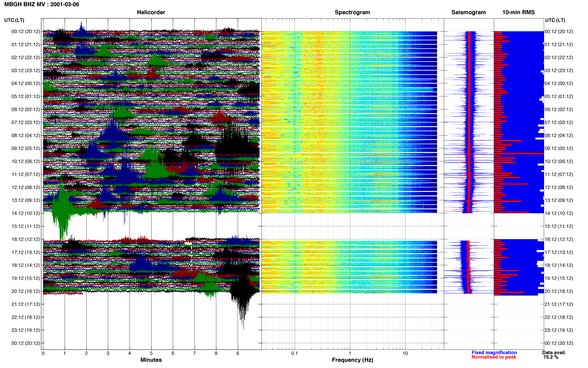The width and height of the screenshot is (588, 368).
Task: Click left time label '09:12 (05:12)'
Action: tap(26, 148)
